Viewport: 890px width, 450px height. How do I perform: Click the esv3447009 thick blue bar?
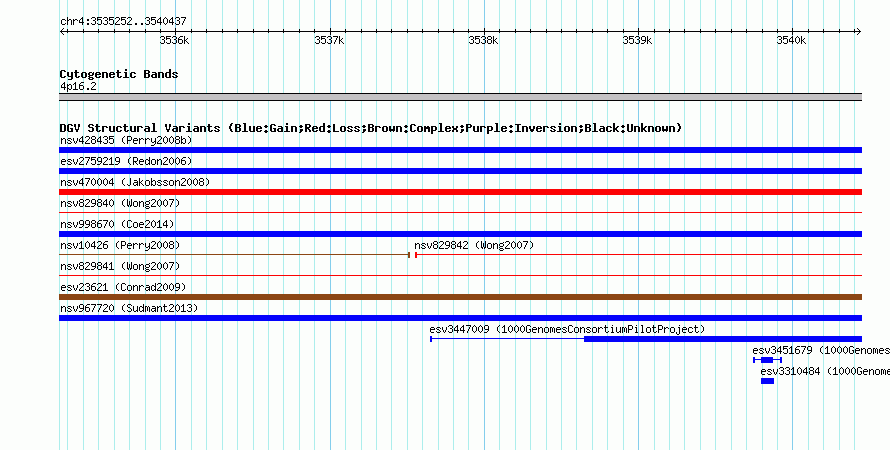pyautogui.click(x=723, y=339)
